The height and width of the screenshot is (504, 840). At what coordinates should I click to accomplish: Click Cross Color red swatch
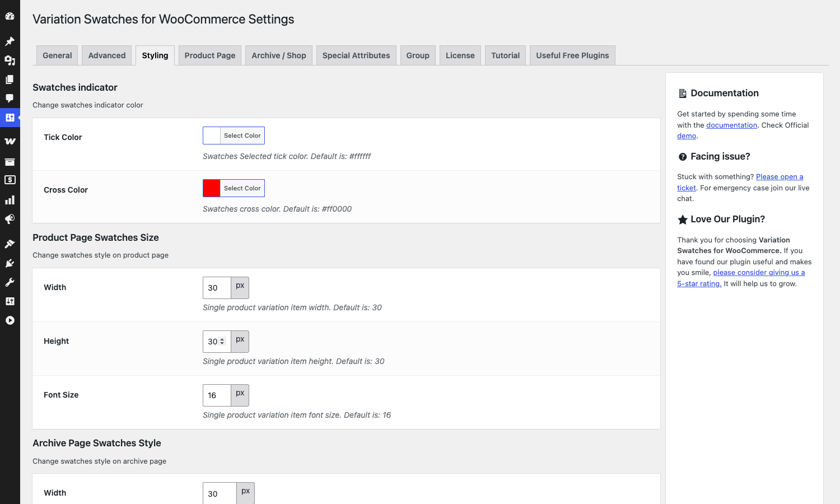click(x=212, y=188)
